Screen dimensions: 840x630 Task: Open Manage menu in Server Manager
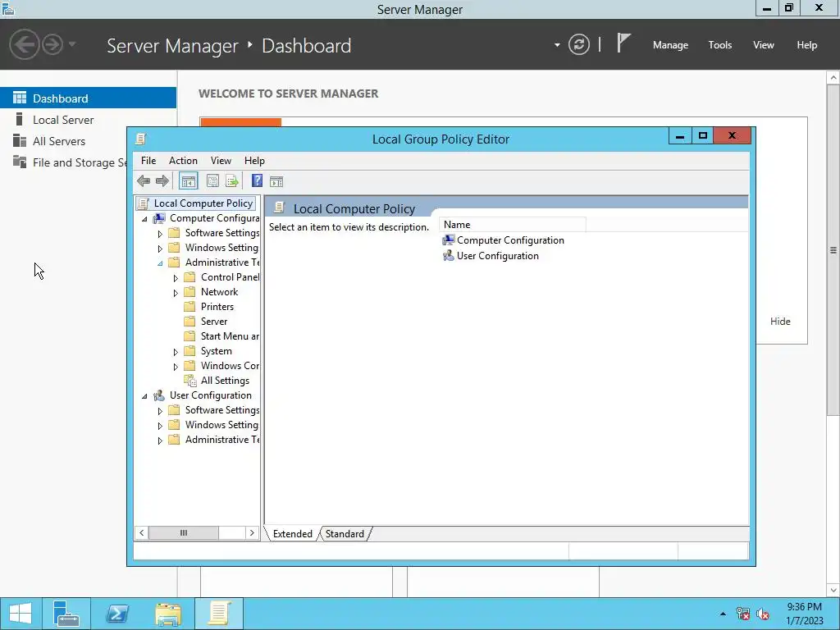(670, 45)
